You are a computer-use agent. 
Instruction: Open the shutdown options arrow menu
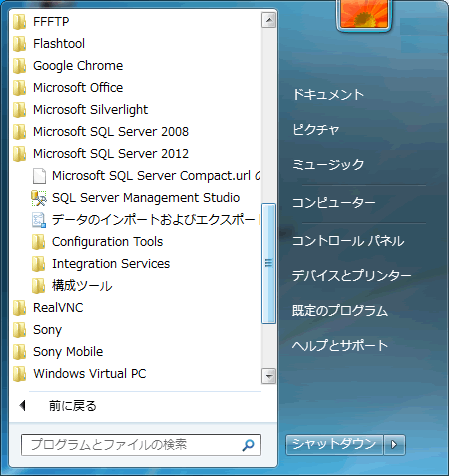394,445
